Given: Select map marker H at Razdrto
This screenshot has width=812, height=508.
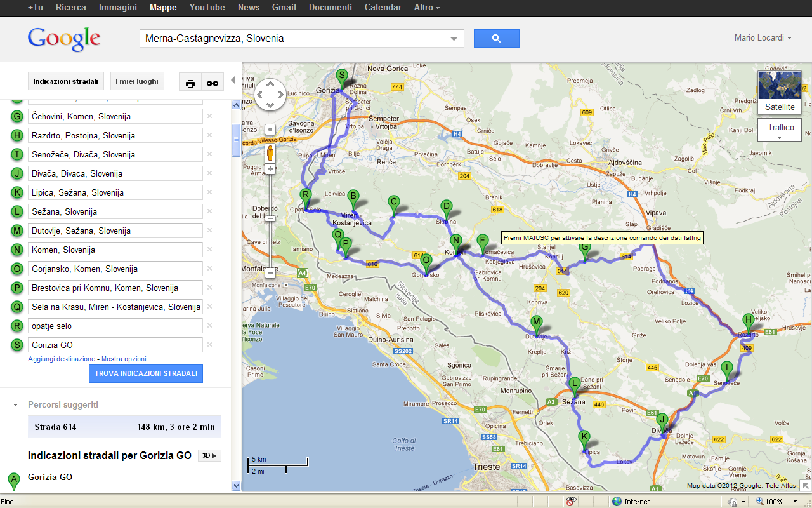Looking at the screenshot, I should 748,323.
